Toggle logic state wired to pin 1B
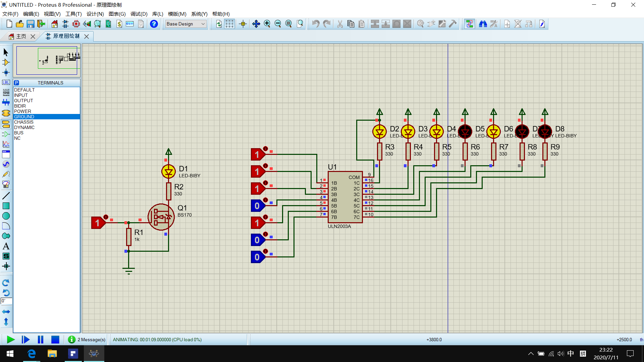Screen dimensions: 644x362 [258, 155]
